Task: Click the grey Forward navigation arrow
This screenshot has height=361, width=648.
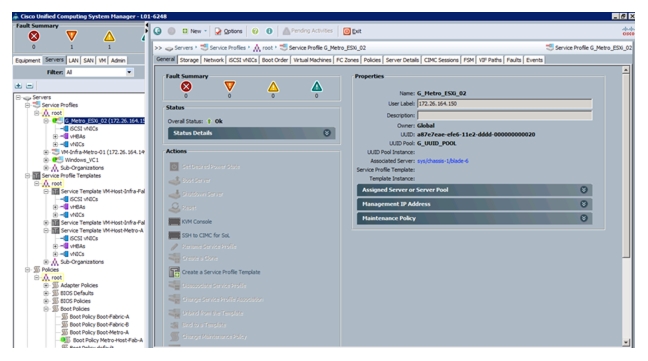Action: click(x=171, y=31)
